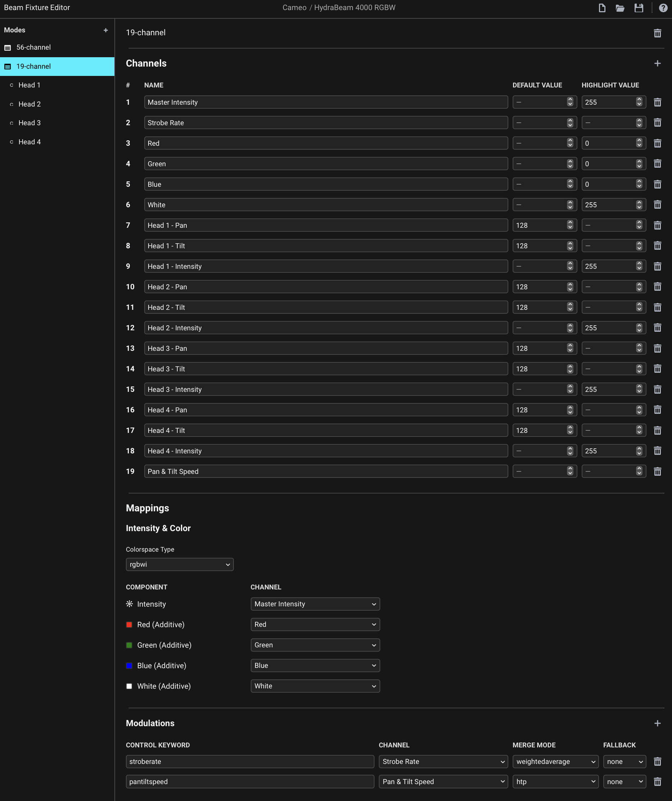Delete the pantiltspeed modulation row
The width and height of the screenshot is (672, 801).
[x=658, y=782]
